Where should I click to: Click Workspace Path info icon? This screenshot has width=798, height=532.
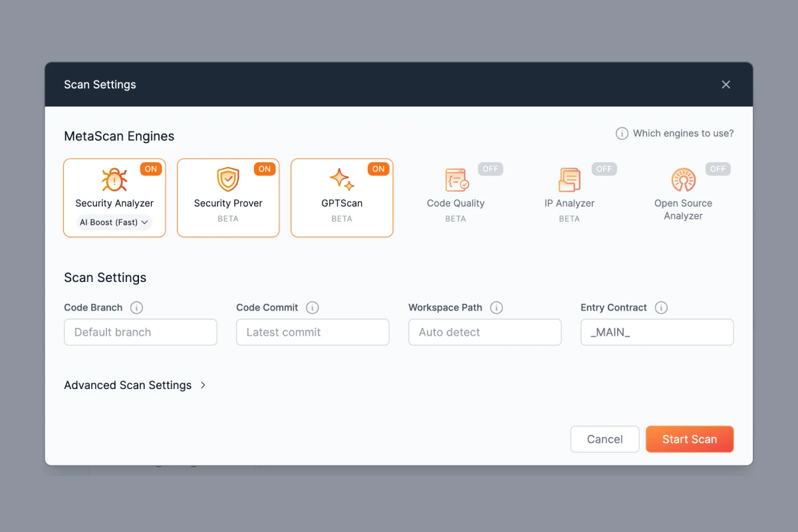coord(496,308)
